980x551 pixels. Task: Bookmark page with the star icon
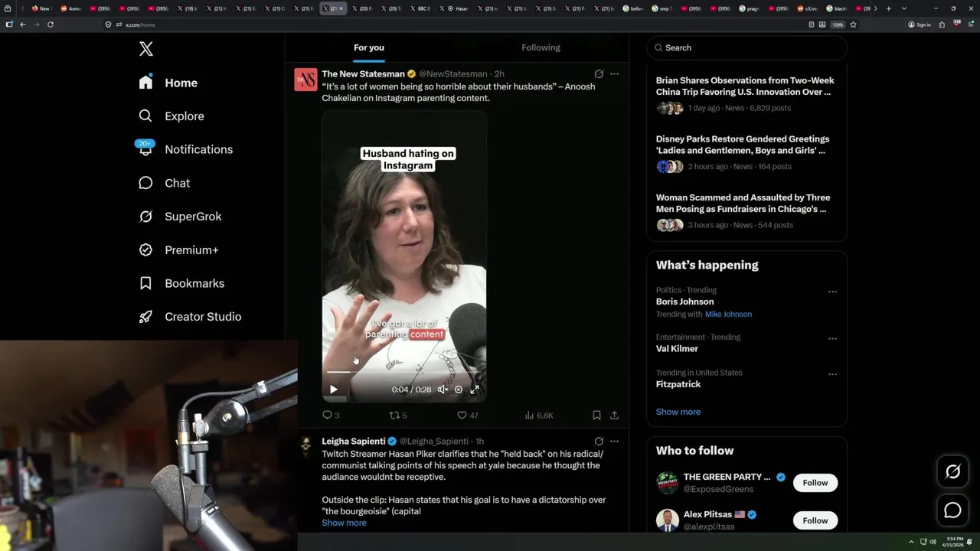(x=853, y=24)
